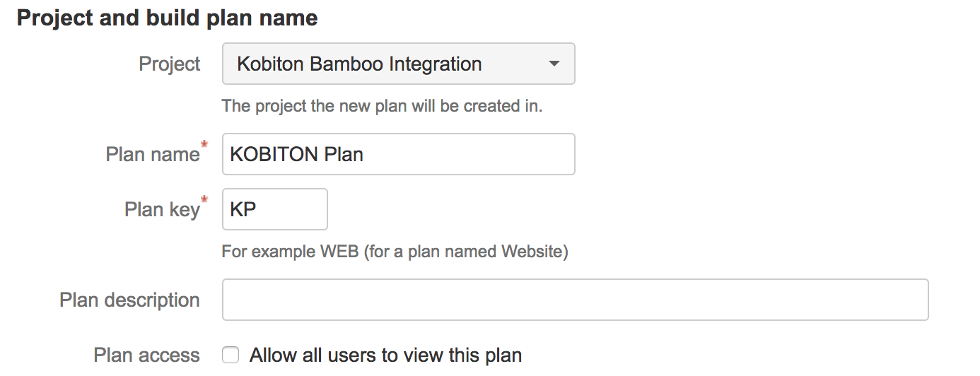Click the red asterisk beside Plan name
This screenshot has width=980, height=376.
pos(205,146)
